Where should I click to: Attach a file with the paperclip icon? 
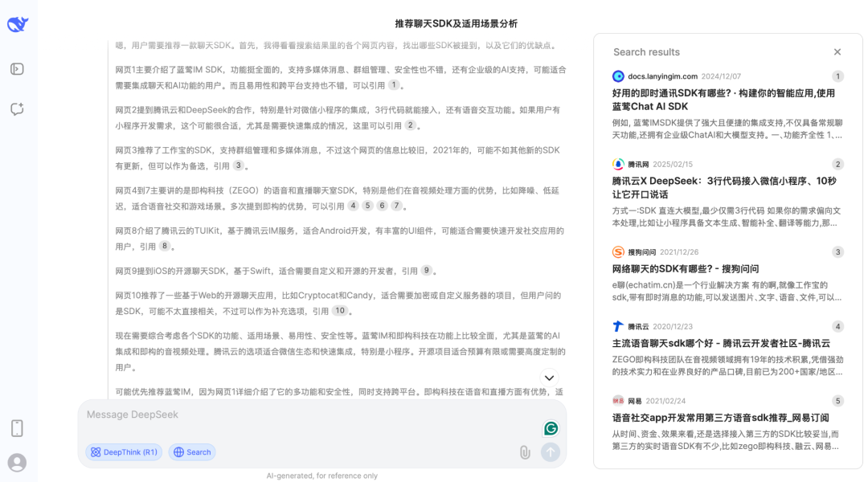coord(525,452)
